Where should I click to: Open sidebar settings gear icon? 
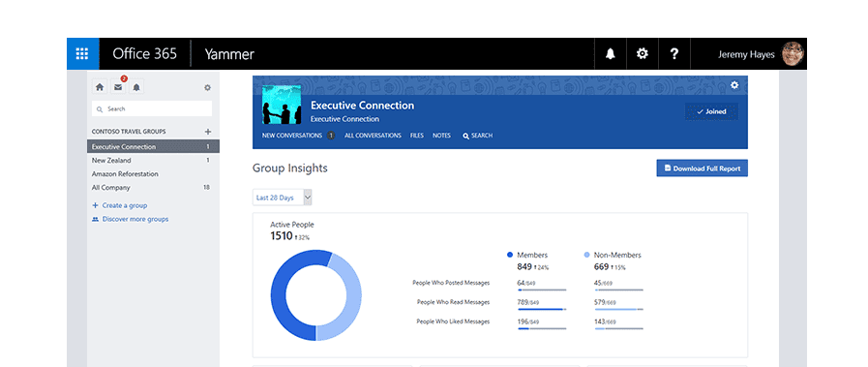click(208, 87)
